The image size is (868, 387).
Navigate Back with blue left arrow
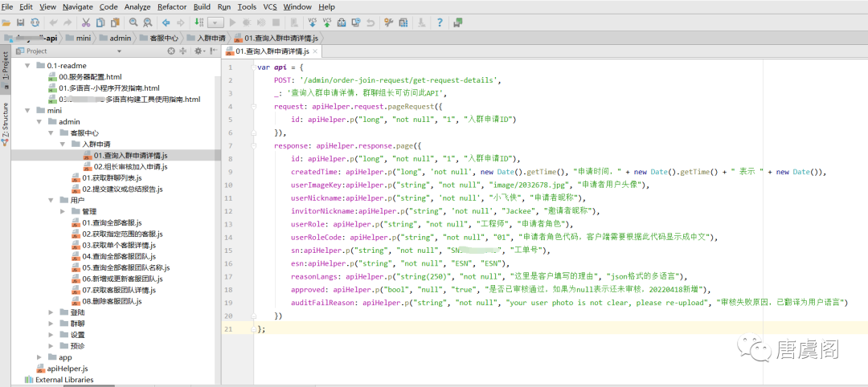pos(166,22)
